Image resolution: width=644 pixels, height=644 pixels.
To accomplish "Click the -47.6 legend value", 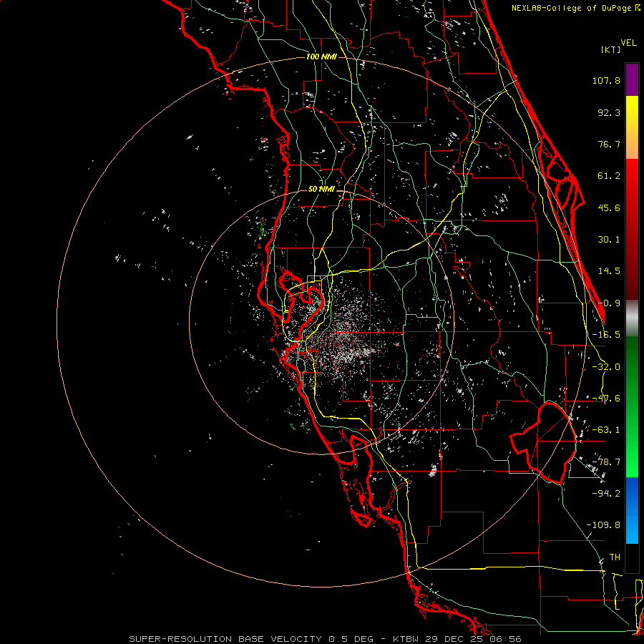I will pyautogui.click(x=606, y=399).
